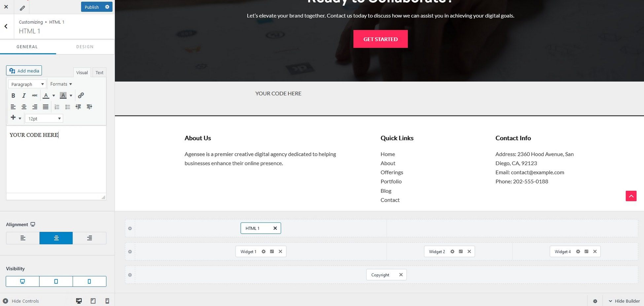Screen dimensions: 644x306
Task: Apply italic formatting in the editor
Action: click(x=24, y=95)
